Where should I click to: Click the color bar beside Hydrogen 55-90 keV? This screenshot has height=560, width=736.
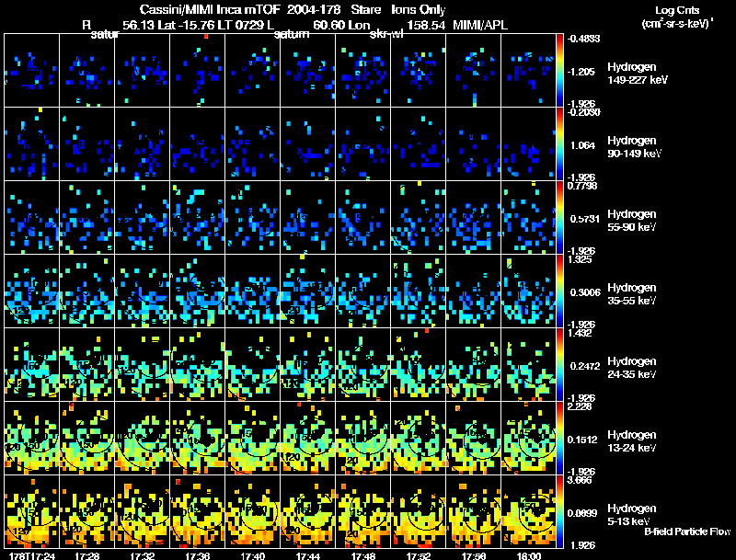pos(559,217)
